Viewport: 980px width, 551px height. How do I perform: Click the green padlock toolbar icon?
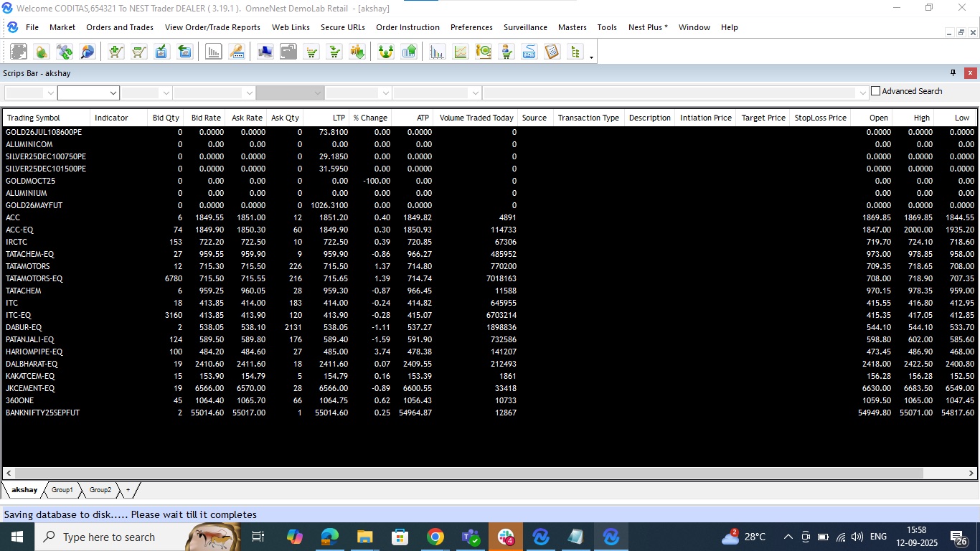[42, 52]
